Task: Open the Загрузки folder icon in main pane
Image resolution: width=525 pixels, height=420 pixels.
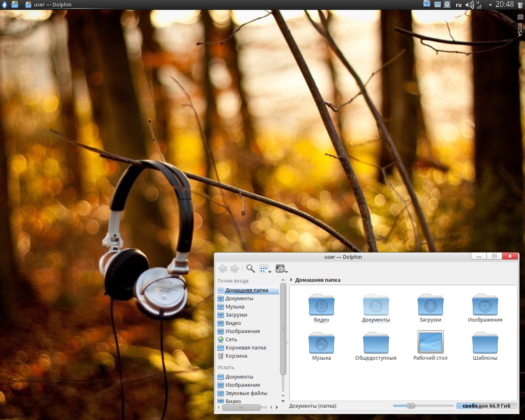Action: pyautogui.click(x=430, y=306)
